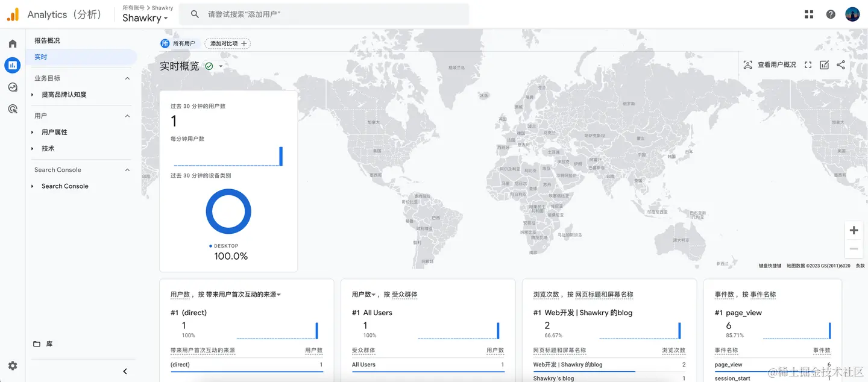
Task: Open the Advertising icon in left rail
Action: click(x=13, y=108)
